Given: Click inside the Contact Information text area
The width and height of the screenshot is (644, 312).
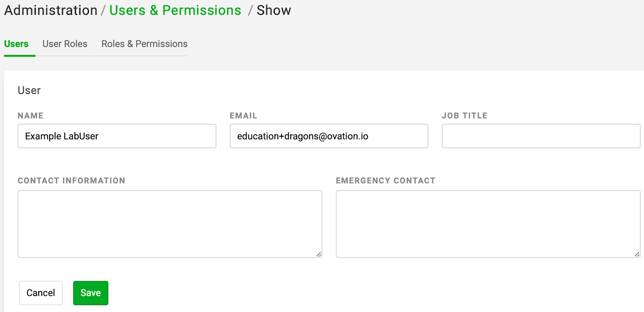Looking at the screenshot, I should tap(170, 224).
